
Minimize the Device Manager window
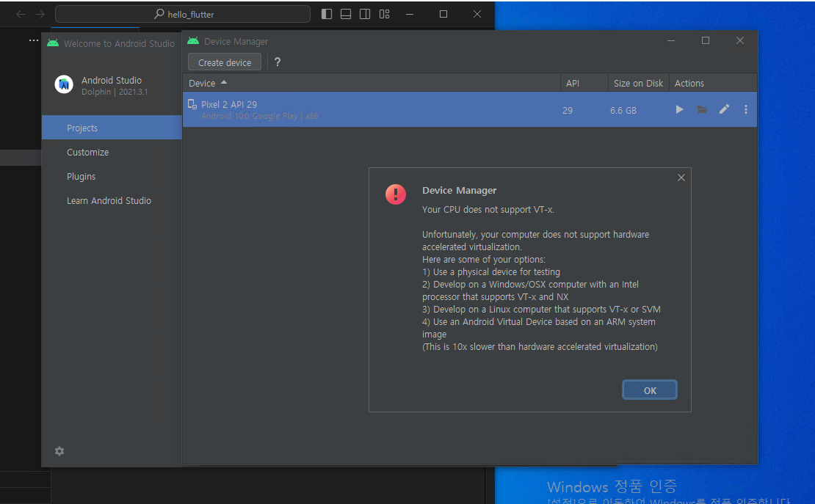click(x=671, y=40)
